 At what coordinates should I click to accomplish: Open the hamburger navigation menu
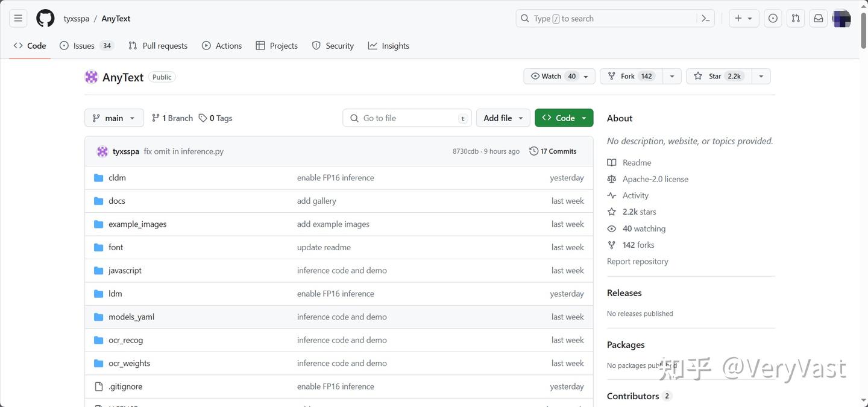coord(18,19)
